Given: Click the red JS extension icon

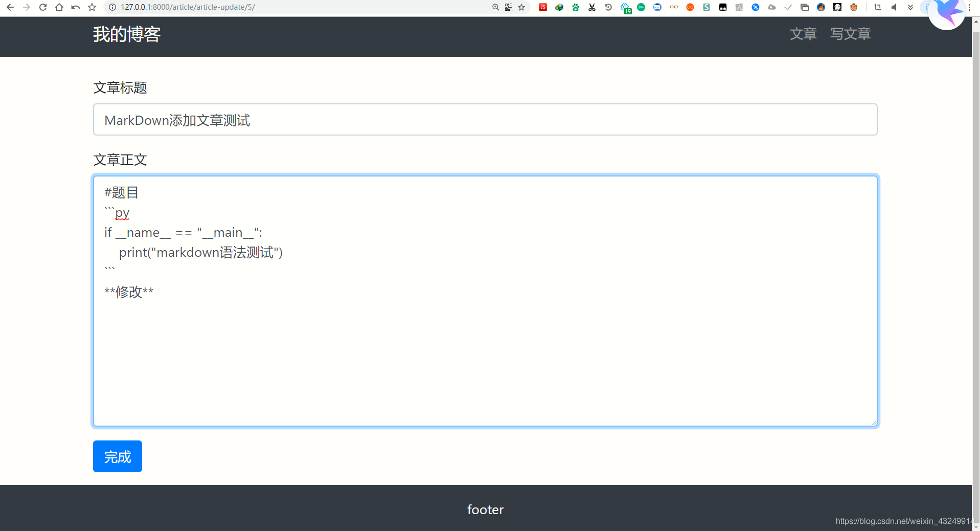Looking at the screenshot, I should pyautogui.click(x=543, y=7).
